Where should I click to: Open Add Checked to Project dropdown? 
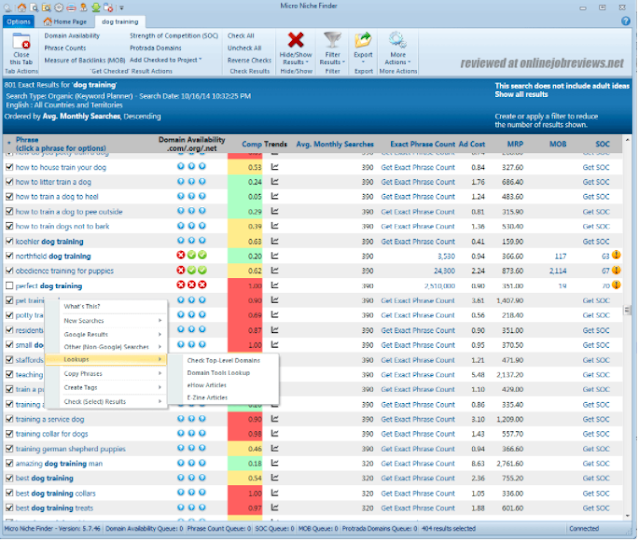tap(165, 60)
